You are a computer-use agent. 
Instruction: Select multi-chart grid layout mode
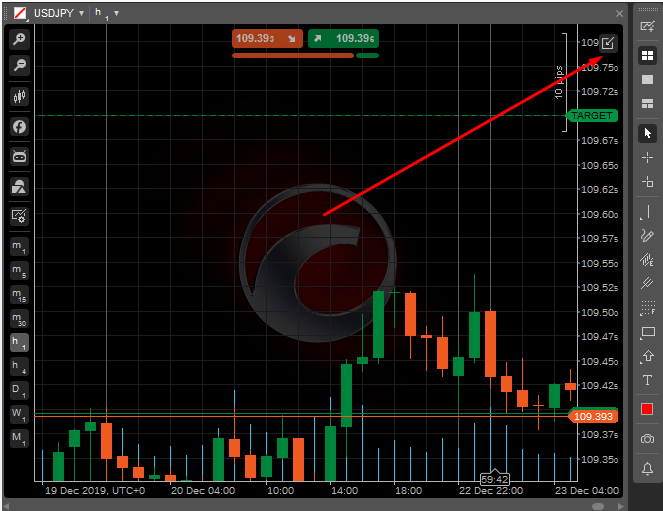[x=647, y=55]
